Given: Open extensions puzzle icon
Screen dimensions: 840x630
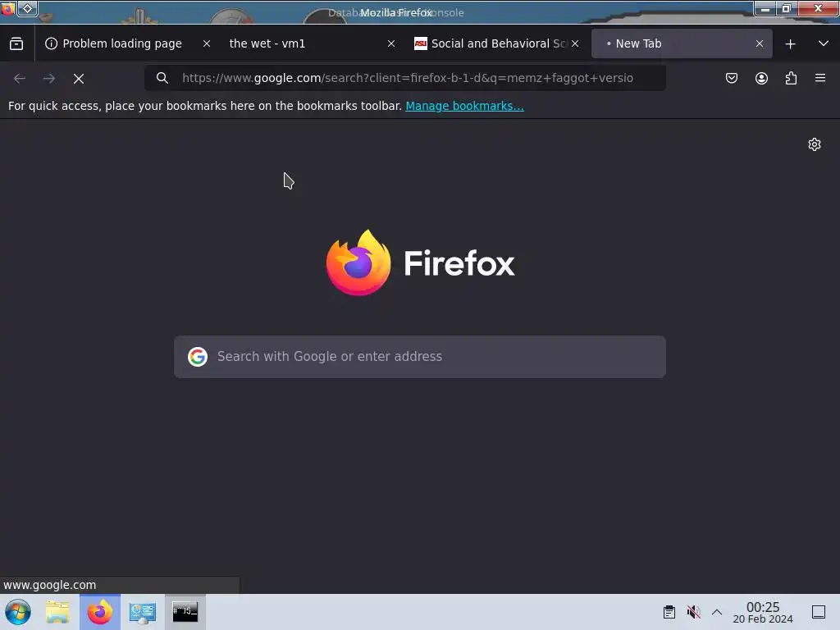Looking at the screenshot, I should [x=791, y=78].
